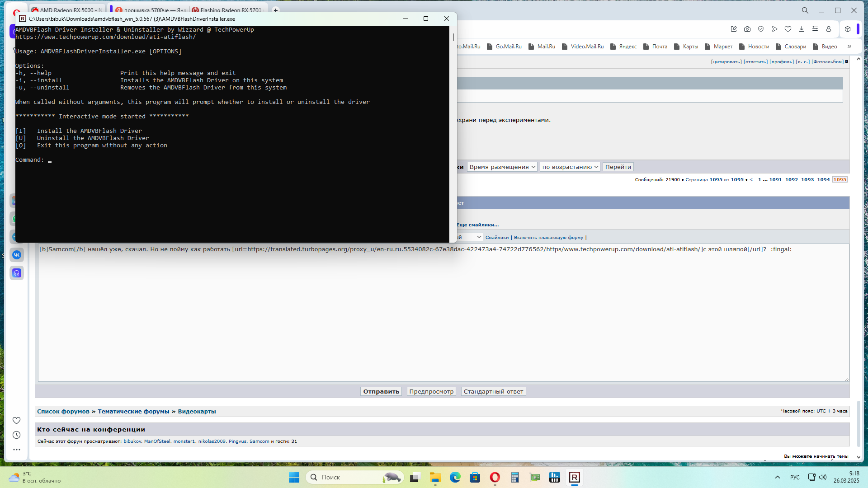Open the extensions cube icon
The image size is (868, 488).
pyautogui.click(x=848, y=29)
